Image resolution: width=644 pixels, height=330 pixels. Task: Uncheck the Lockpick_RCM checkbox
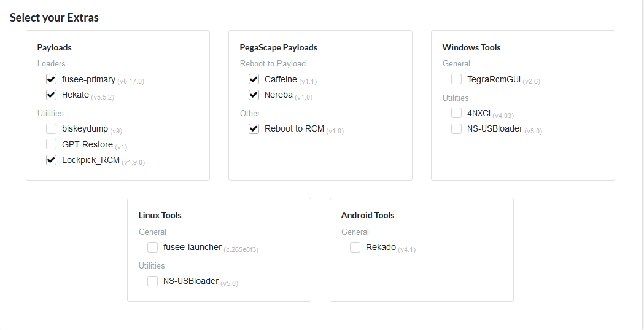[51, 160]
